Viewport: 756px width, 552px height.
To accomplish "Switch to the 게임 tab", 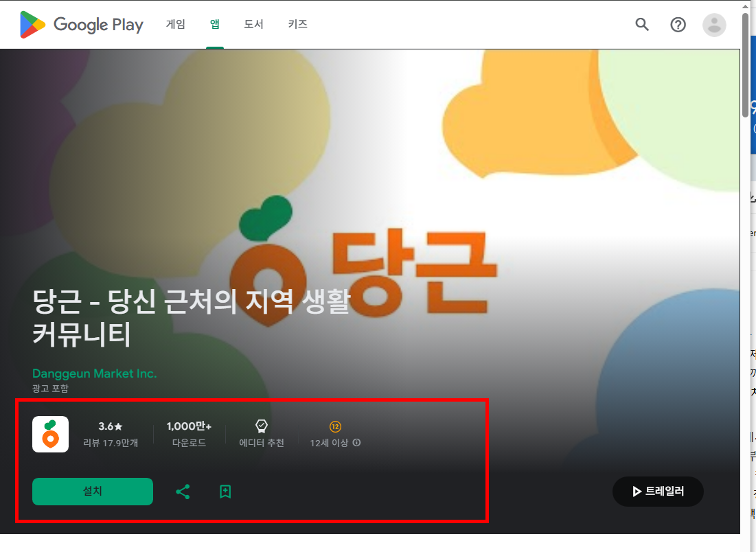I will tap(176, 23).
